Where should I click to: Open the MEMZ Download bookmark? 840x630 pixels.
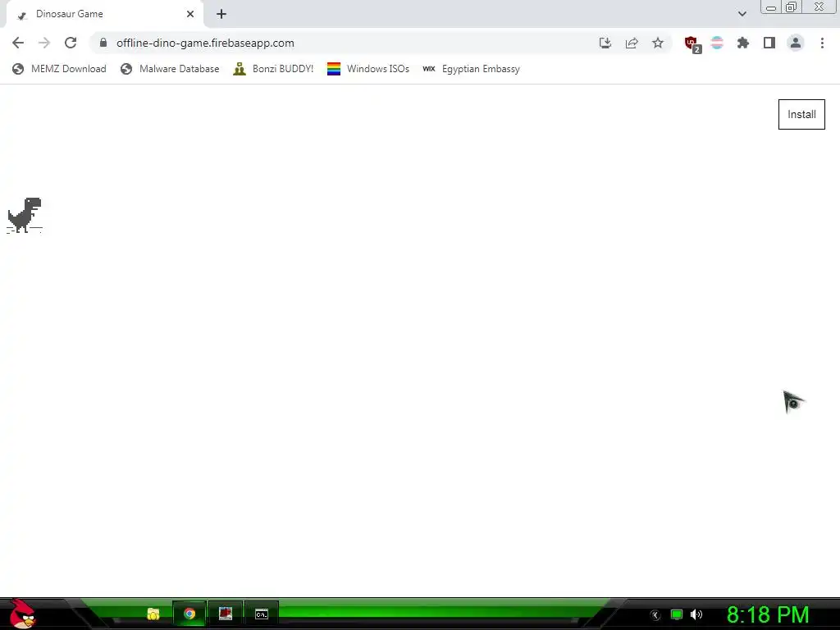tap(59, 69)
